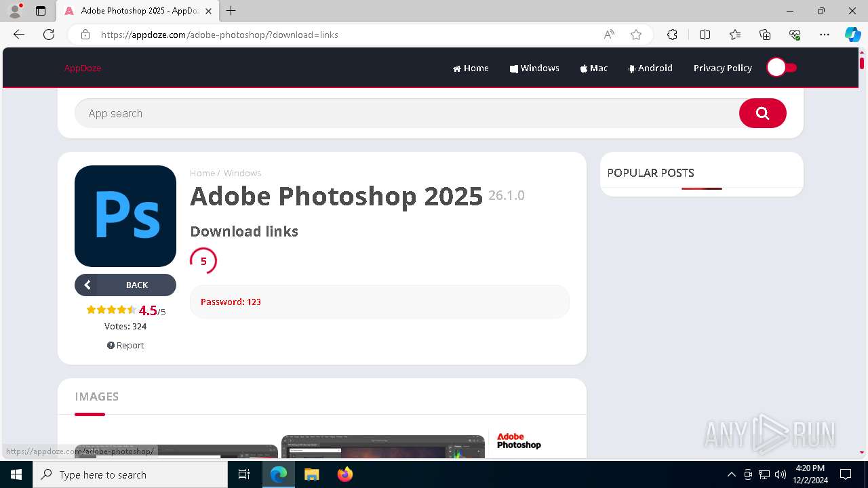Click the Password: 123 text
The image size is (868, 488).
click(x=231, y=302)
